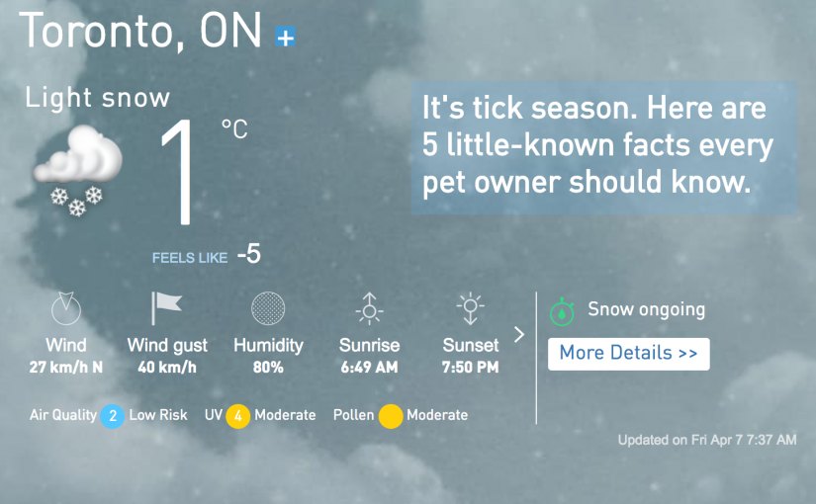Click the Wind compass icon
The height and width of the screenshot is (504, 816).
tap(65, 308)
